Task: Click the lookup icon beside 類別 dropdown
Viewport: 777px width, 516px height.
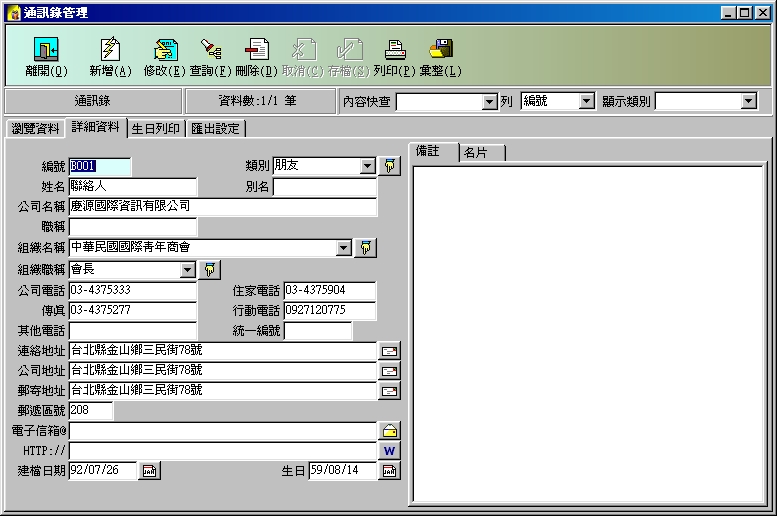Action: pos(390,166)
